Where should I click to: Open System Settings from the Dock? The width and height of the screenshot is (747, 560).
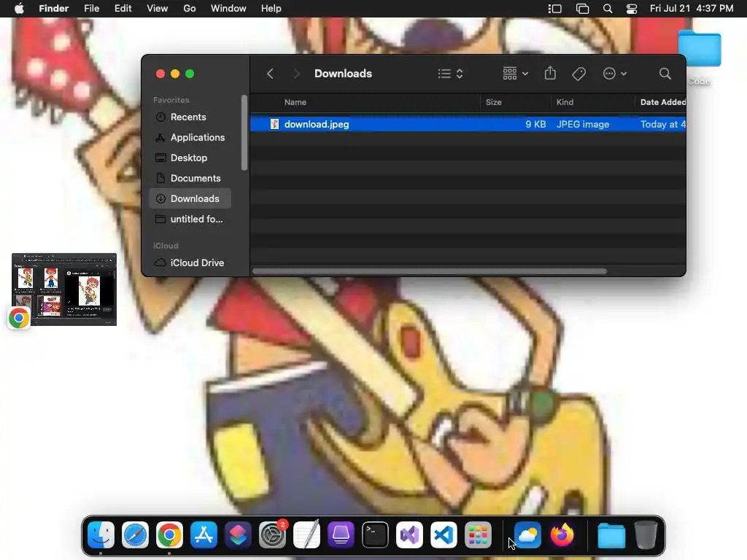pyautogui.click(x=273, y=534)
